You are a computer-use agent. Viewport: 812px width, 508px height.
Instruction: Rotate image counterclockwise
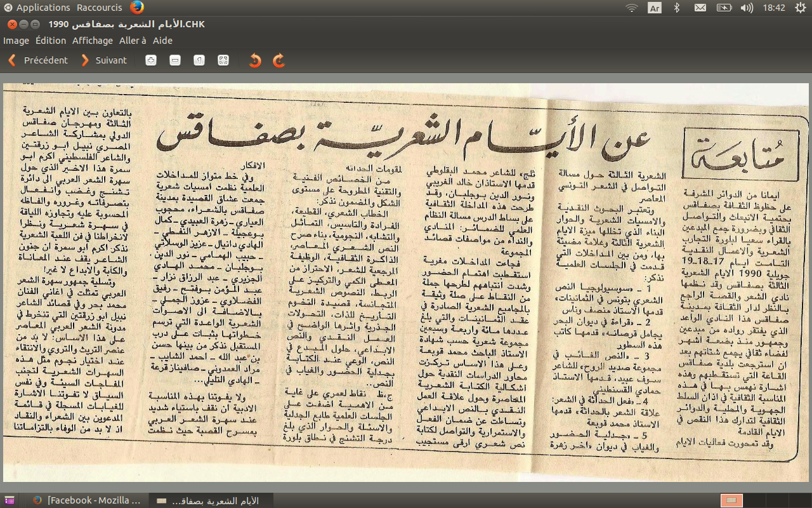point(255,60)
